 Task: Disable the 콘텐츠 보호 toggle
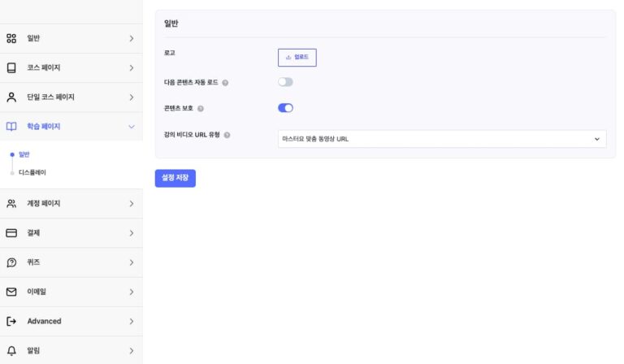point(285,107)
